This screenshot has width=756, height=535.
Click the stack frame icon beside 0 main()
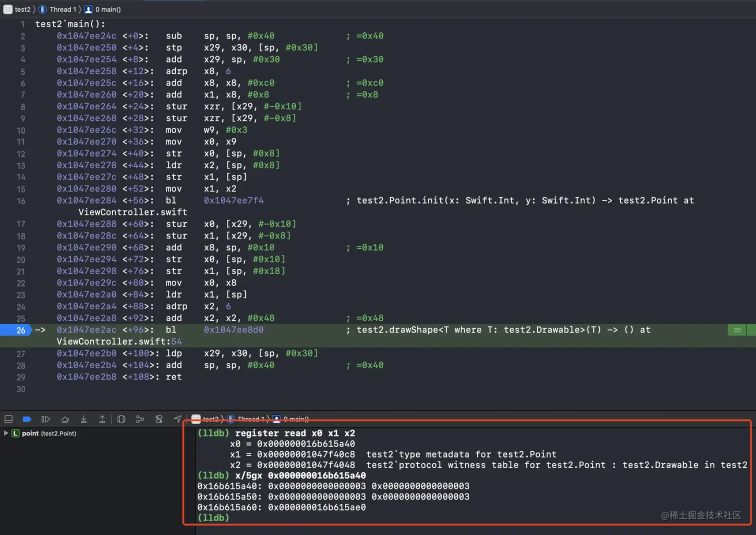pyautogui.click(x=88, y=9)
